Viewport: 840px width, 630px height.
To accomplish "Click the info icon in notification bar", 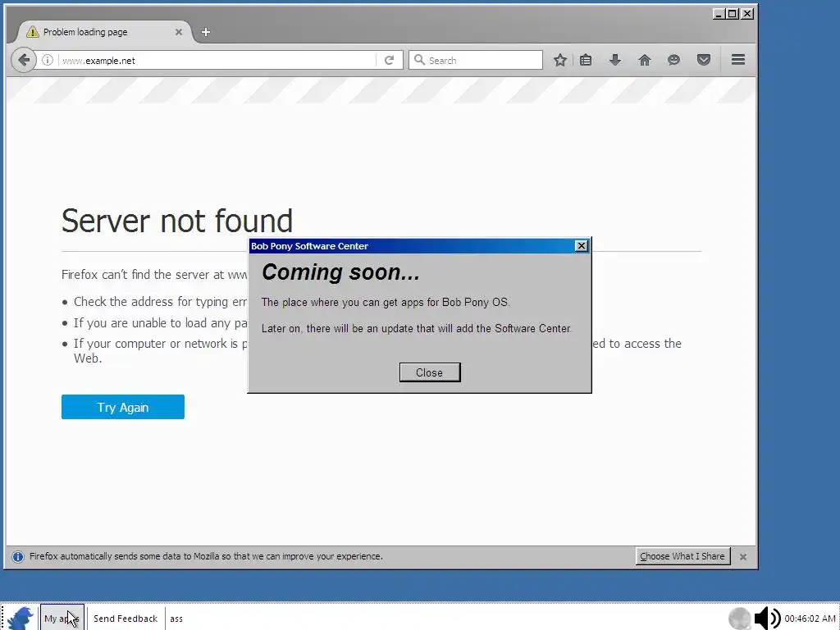I will 18,557.
